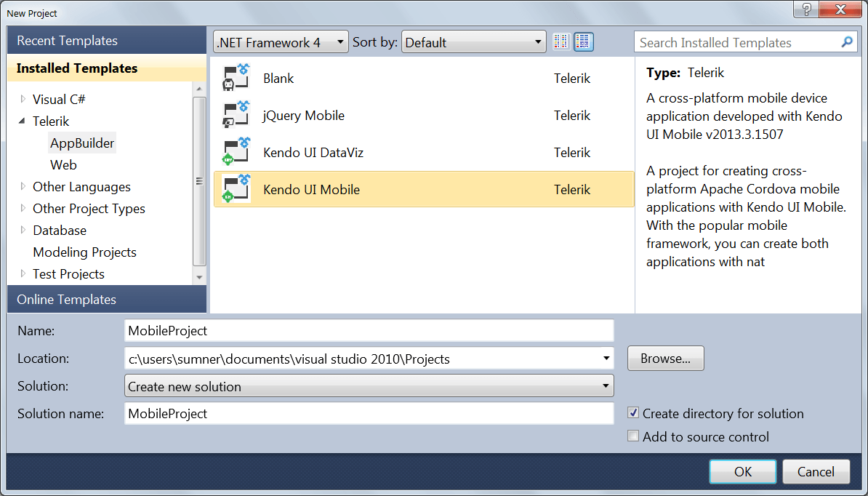Expand the Test Projects node

[x=23, y=273]
